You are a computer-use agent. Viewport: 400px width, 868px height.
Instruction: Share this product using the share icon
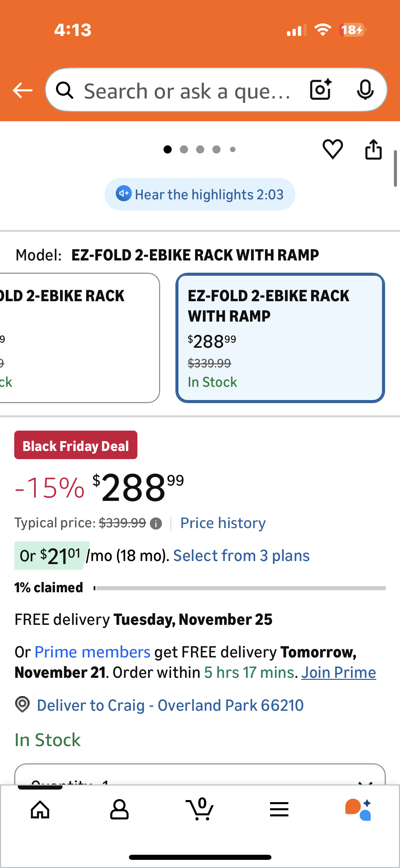point(374,149)
